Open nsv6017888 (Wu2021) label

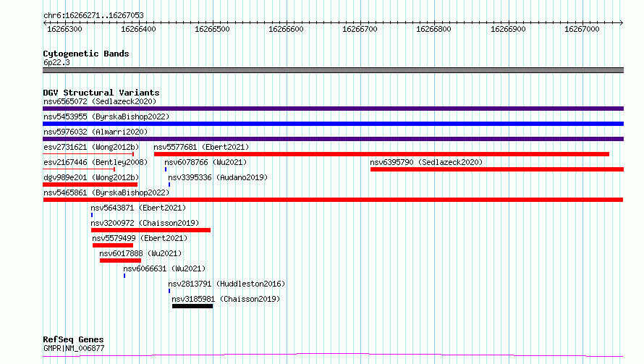point(140,253)
